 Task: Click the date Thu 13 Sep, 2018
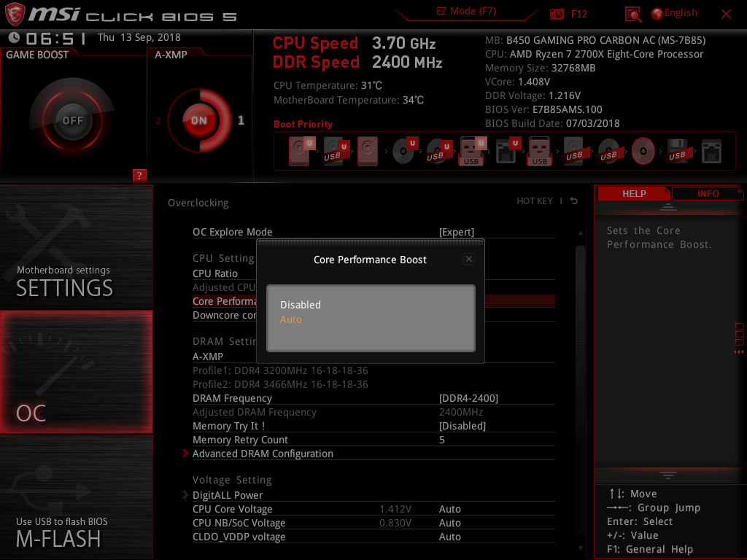[139, 37]
